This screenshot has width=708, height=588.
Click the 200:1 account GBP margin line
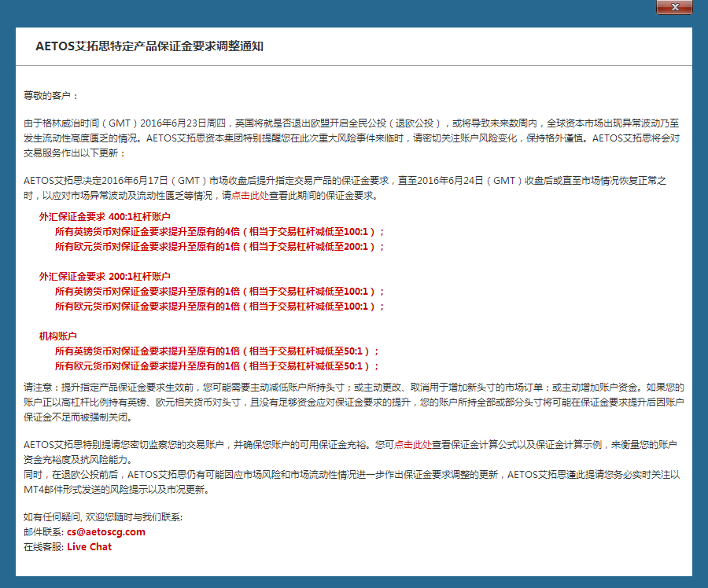(x=211, y=292)
